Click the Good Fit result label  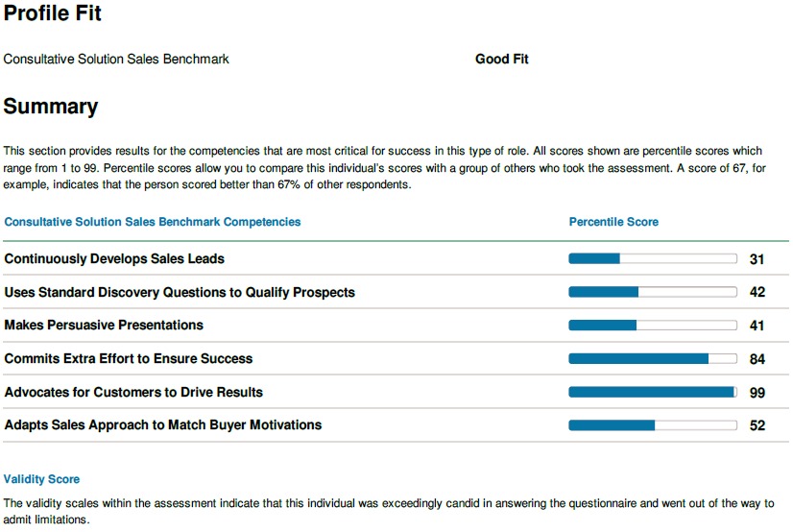tap(502, 60)
